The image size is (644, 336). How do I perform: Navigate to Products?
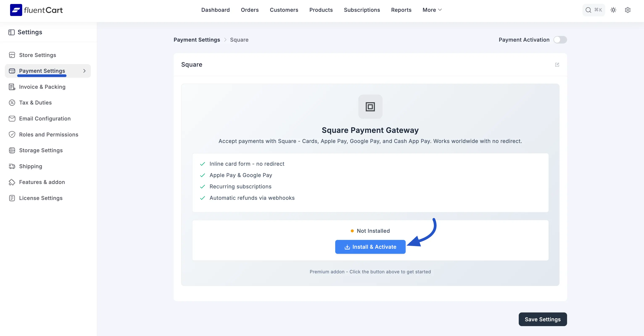point(321,10)
